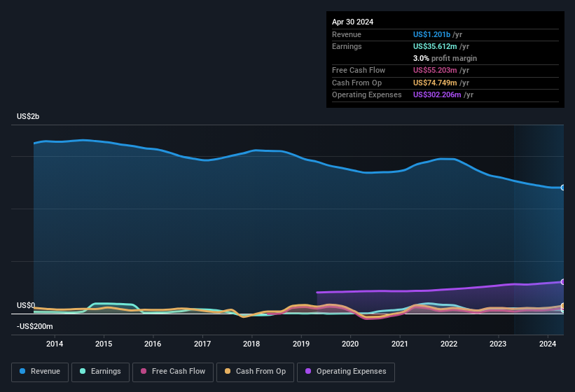Screen dimensions: 575x392
Task: Click the US$0 y-axis label
Action: point(26,305)
